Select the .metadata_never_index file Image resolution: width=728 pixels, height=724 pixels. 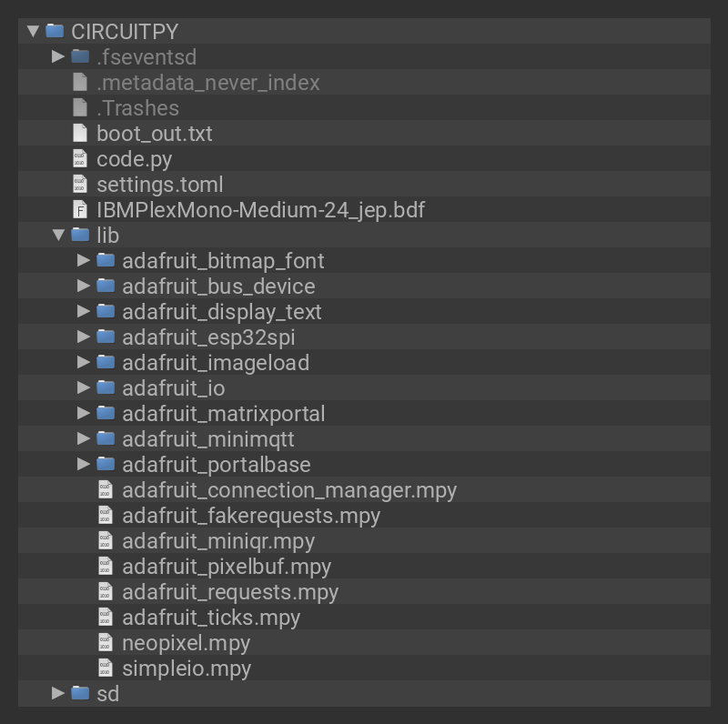point(207,83)
